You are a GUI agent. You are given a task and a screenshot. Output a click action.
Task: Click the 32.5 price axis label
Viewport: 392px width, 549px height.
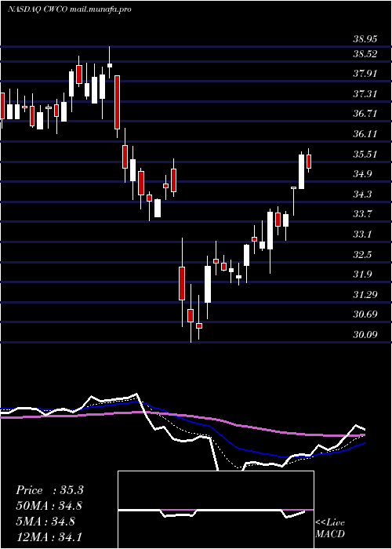362,255
